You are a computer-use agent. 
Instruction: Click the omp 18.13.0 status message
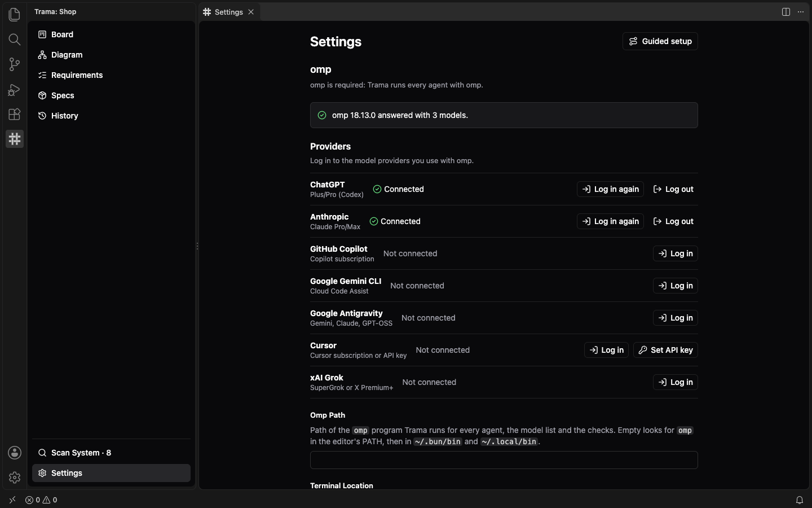pos(504,115)
